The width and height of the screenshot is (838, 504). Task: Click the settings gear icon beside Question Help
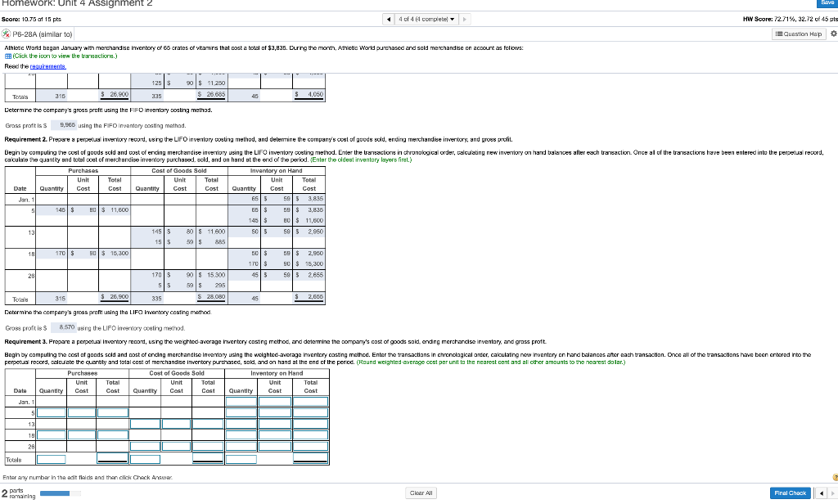tap(832, 33)
